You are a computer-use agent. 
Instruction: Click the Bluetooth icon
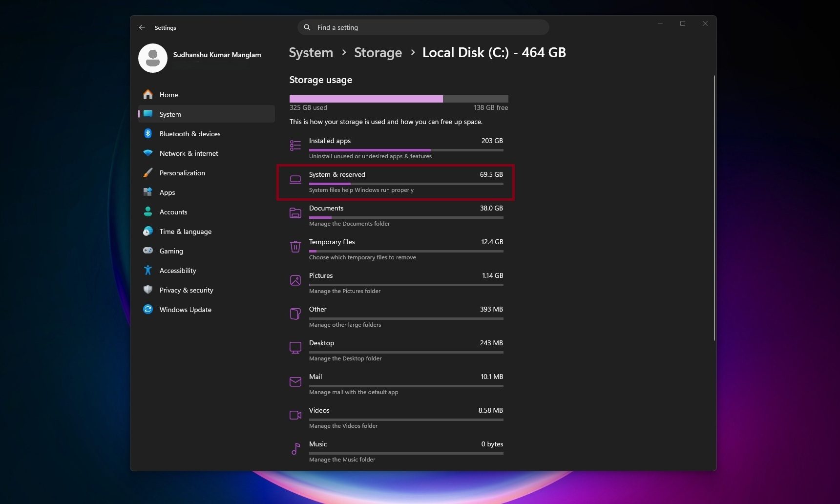coord(148,134)
